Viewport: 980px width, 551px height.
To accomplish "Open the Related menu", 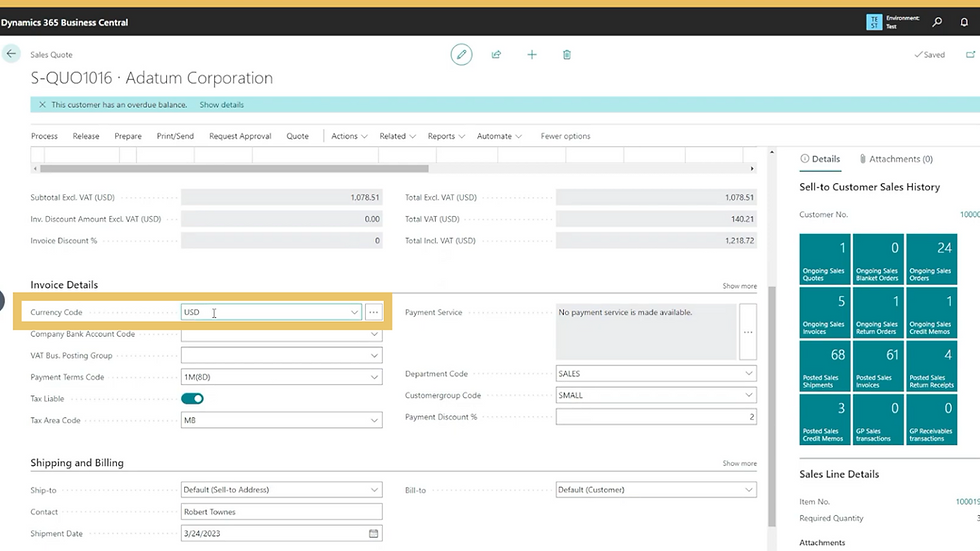I will click(398, 136).
